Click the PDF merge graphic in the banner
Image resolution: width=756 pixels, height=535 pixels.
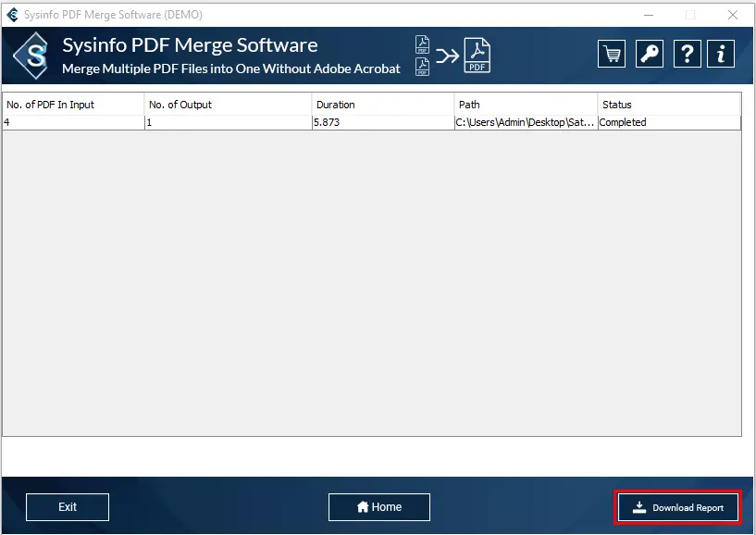(452, 56)
